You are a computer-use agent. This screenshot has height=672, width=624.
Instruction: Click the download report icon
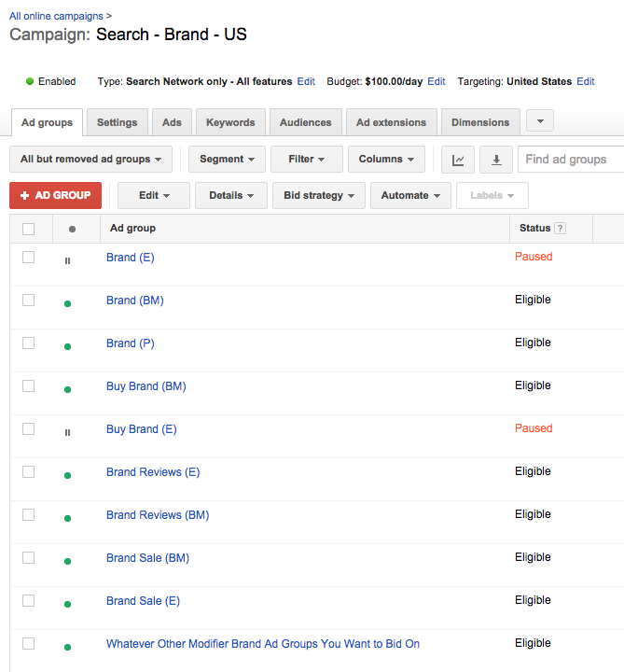pos(496,160)
